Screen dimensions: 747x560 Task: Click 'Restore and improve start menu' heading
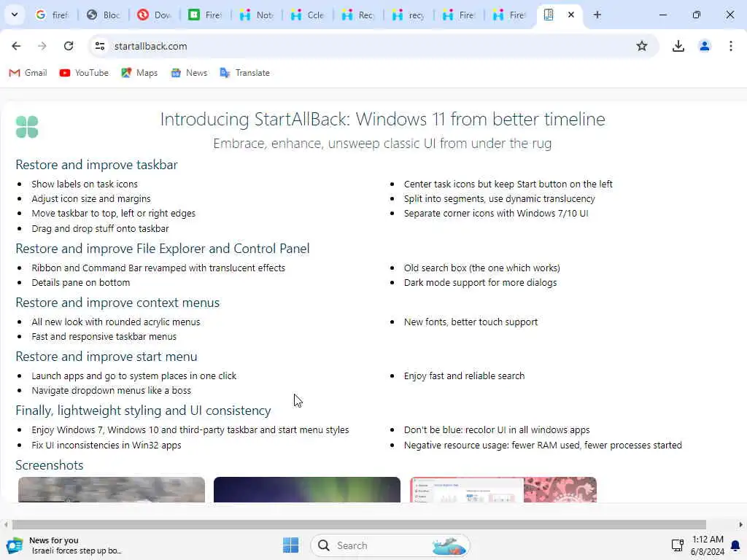[107, 356]
